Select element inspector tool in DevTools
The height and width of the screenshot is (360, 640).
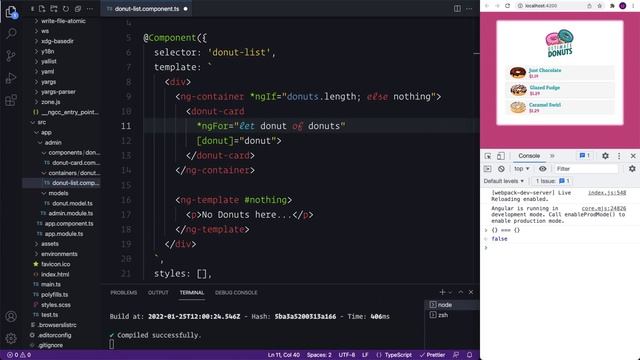[488, 156]
